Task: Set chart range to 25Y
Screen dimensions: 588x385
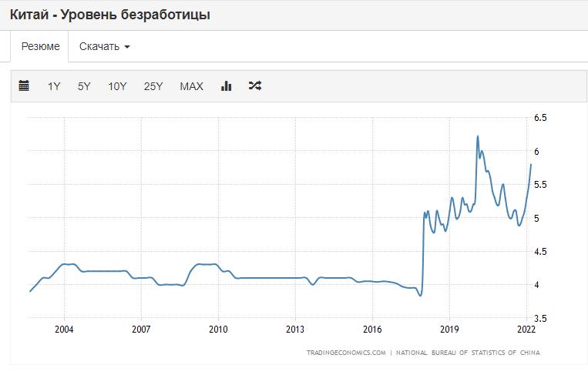Action: click(153, 86)
